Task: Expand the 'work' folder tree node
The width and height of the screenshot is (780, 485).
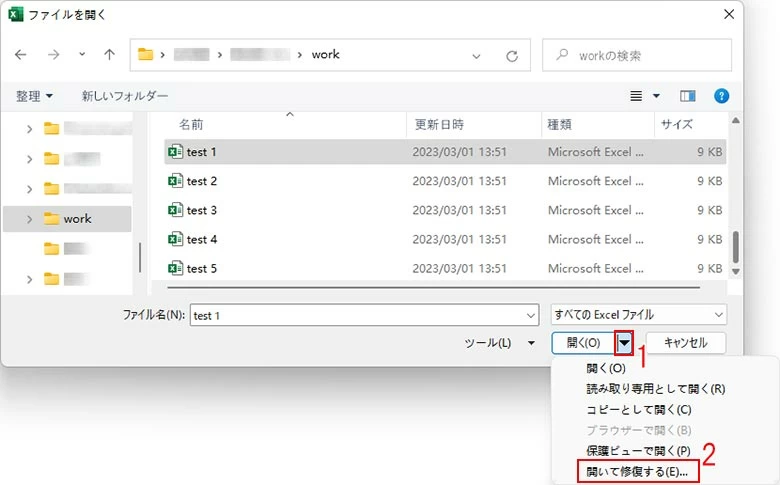Action: coord(29,219)
